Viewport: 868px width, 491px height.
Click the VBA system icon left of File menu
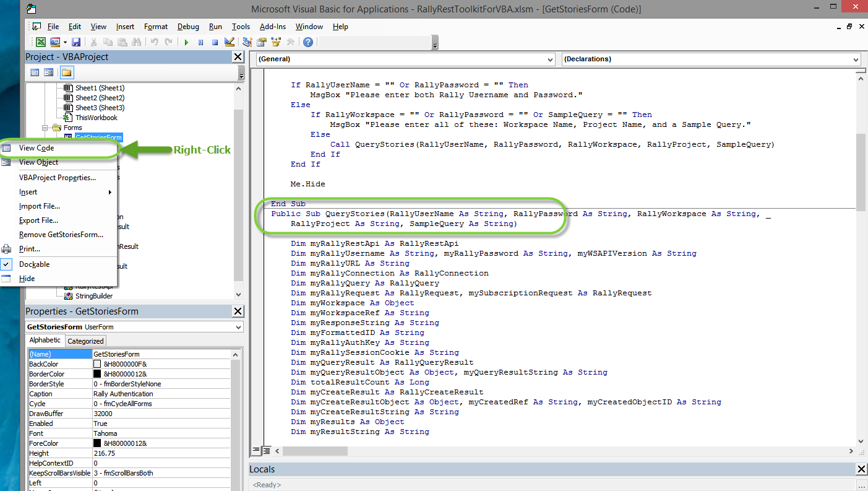pyautogui.click(x=36, y=27)
